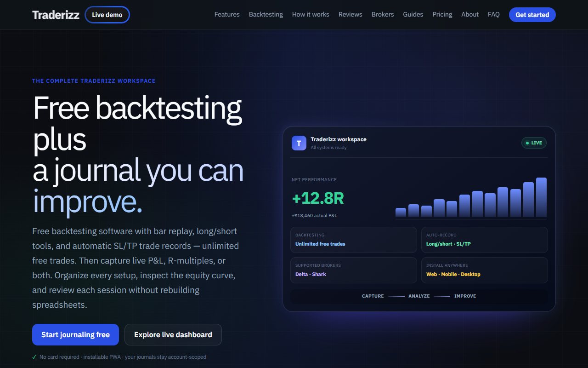The height and width of the screenshot is (368, 588).
Task: Open FAQ nav link
Action: (494, 15)
